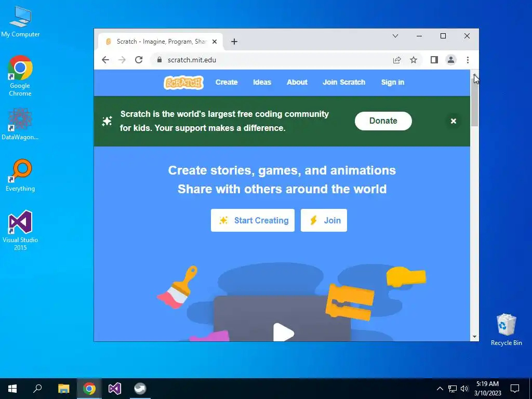Open the Chrome profile avatar menu

[450, 60]
